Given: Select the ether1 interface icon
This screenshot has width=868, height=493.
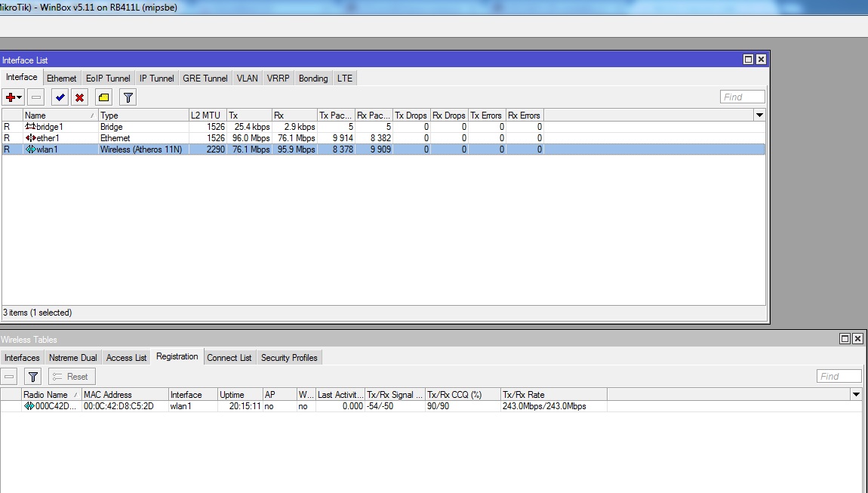Looking at the screenshot, I should (x=30, y=138).
